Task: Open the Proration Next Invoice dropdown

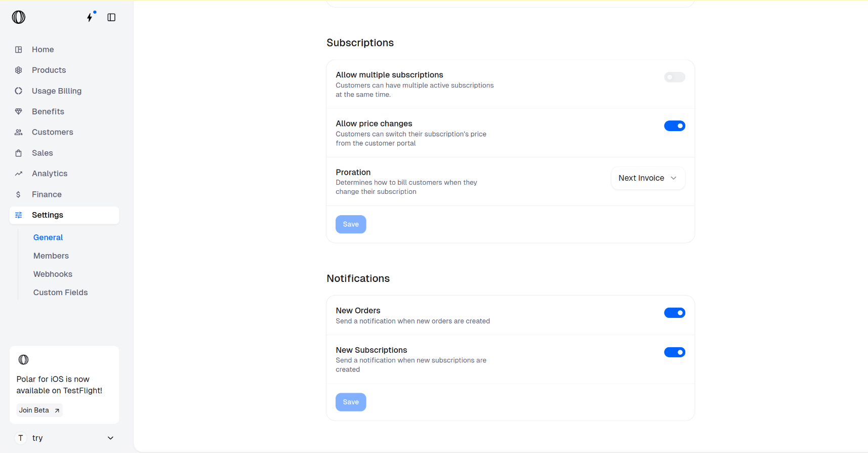Action: point(647,178)
